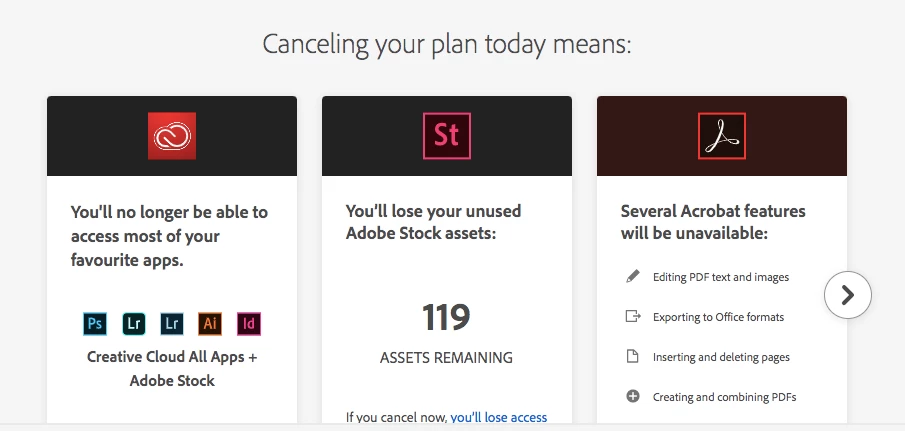Click the Adobe Stock St icon

click(x=447, y=136)
